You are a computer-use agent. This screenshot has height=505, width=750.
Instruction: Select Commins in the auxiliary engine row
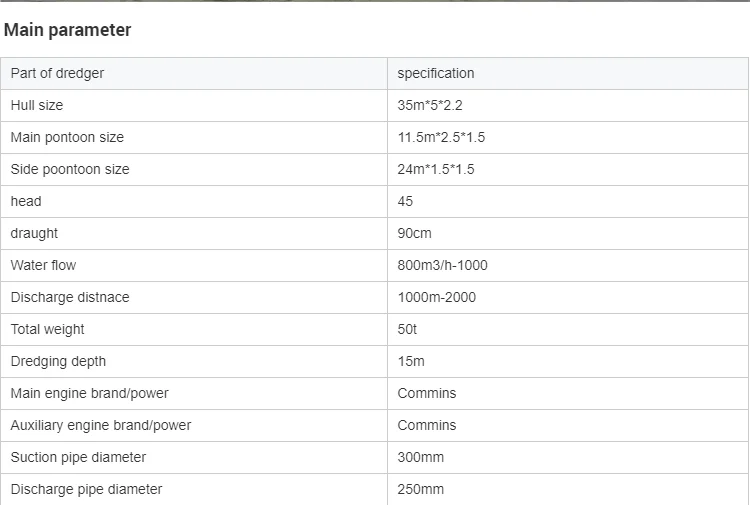[427, 425]
